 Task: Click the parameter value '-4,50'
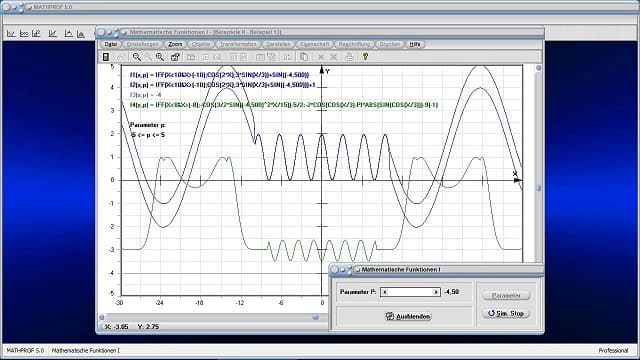(451, 292)
